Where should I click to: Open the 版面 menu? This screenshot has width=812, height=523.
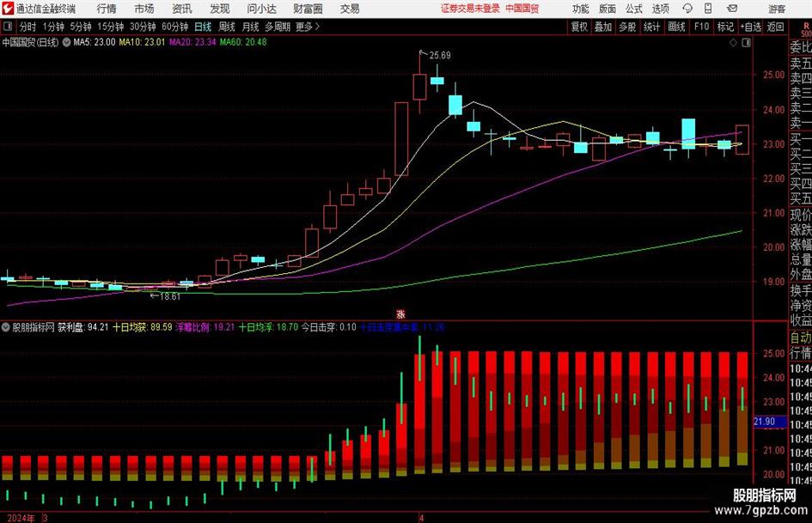tap(607, 9)
